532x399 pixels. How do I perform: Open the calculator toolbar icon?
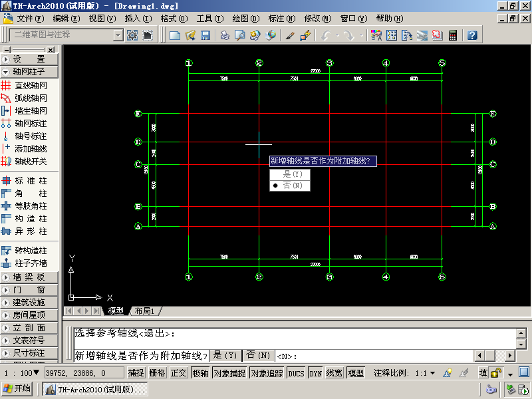point(453,35)
